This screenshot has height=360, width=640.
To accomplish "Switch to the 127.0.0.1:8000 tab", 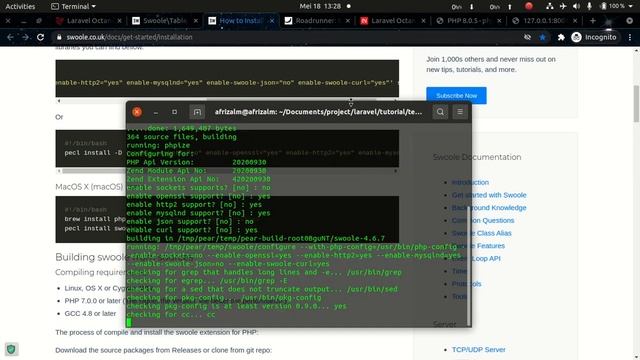I will (x=545, y=20).
